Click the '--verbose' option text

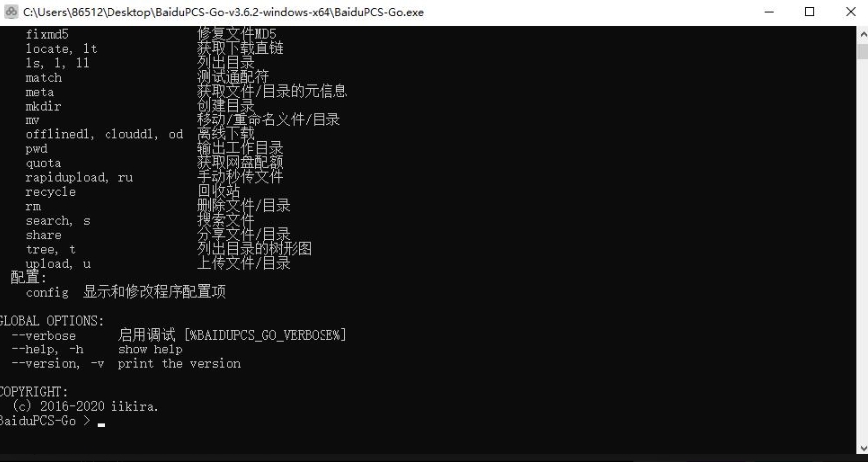pyautogui.click(x=43, y=336)
